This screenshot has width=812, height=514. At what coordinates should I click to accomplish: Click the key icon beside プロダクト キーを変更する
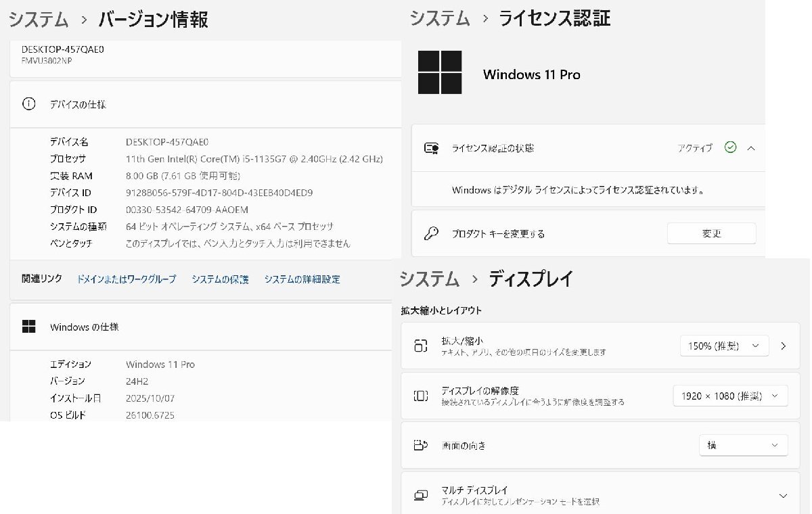431,233
